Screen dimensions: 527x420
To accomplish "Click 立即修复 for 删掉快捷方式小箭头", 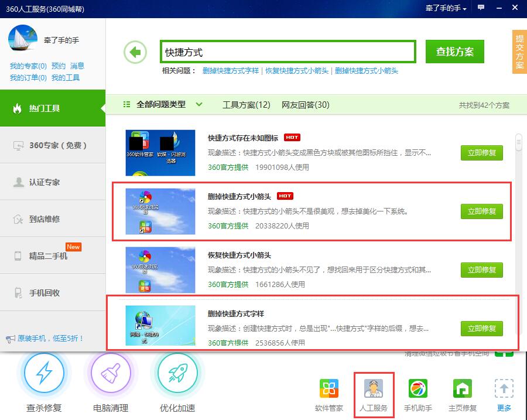I will (x=482, y=211).
